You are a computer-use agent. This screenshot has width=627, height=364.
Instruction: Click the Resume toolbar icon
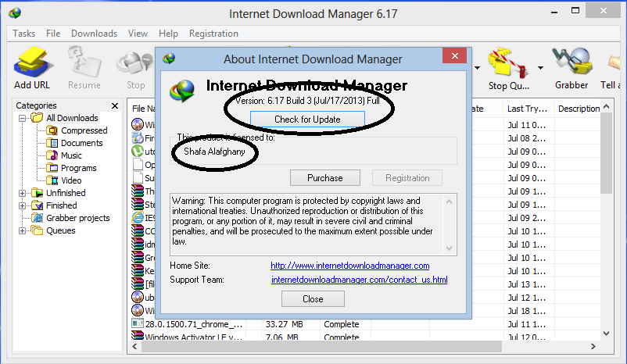coord(84,62)
